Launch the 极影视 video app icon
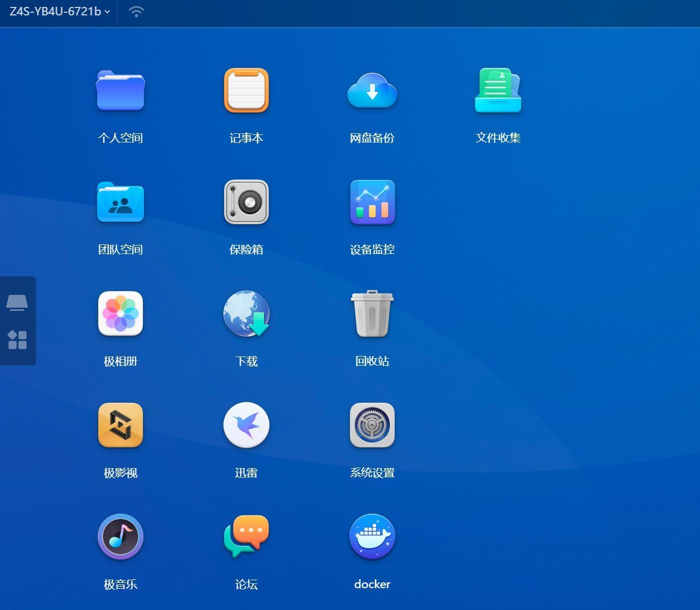 (121, 425)
